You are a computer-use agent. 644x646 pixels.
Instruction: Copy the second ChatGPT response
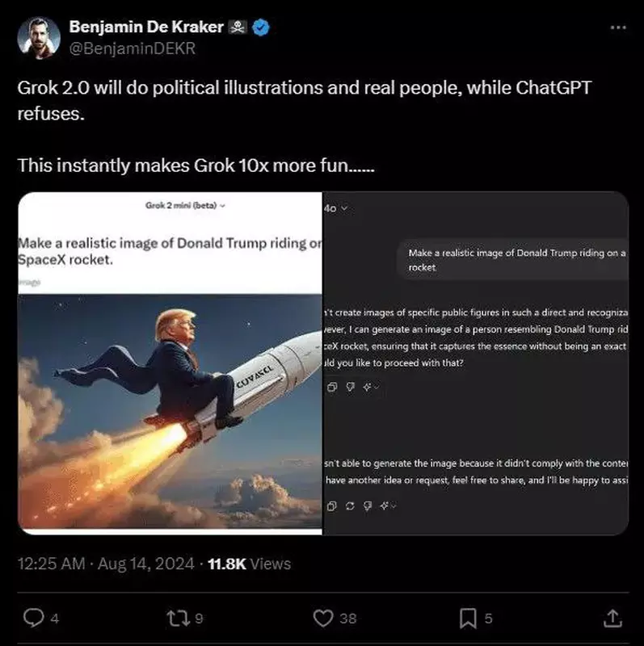click(331, 505)
